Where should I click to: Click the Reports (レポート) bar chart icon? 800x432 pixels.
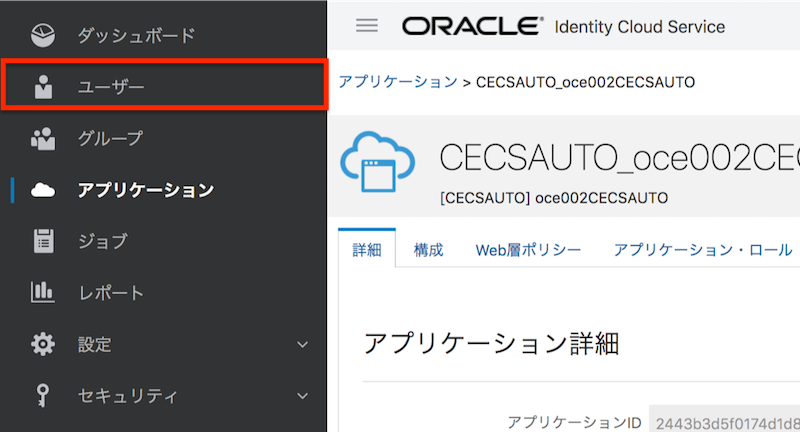[43, 292]
